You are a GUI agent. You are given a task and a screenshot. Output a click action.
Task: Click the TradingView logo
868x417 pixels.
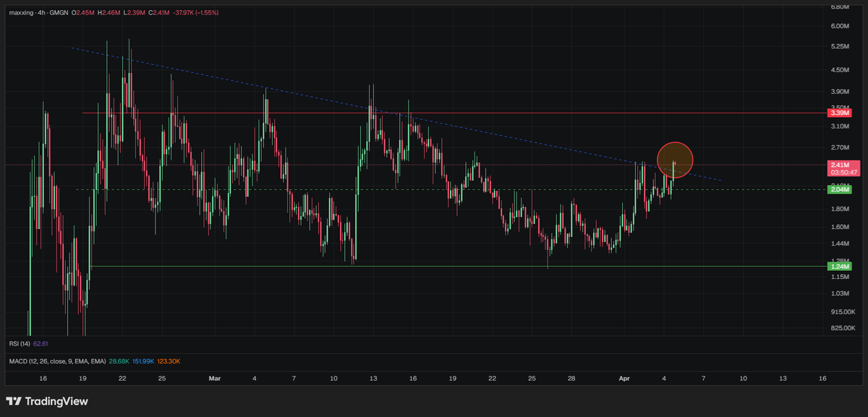(x=46, y=401)
